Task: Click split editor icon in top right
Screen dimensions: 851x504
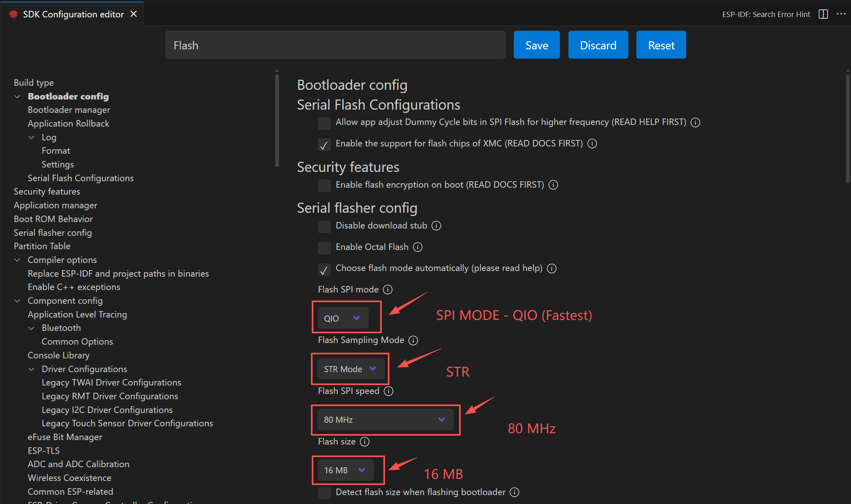Action: [823, 14]
